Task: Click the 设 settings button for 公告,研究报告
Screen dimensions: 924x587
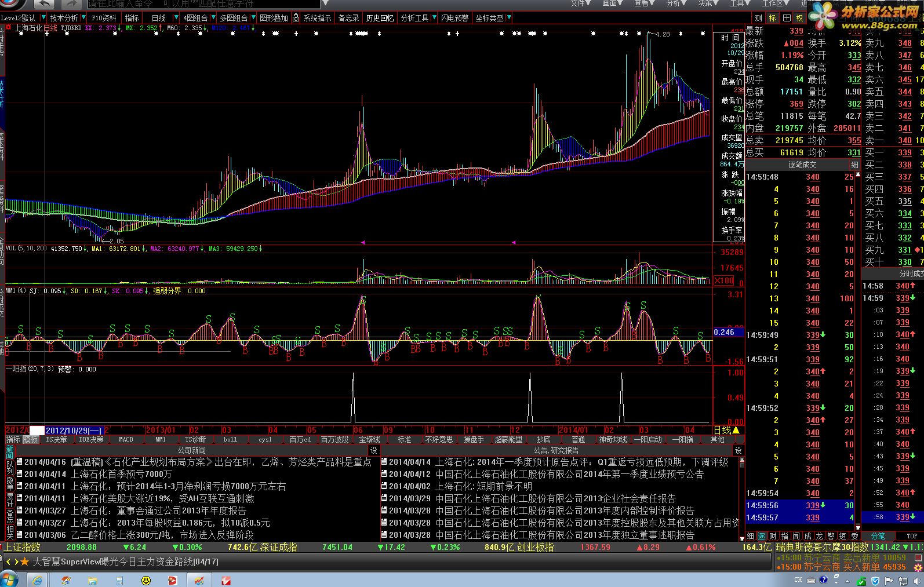Action: coord(738,450)
